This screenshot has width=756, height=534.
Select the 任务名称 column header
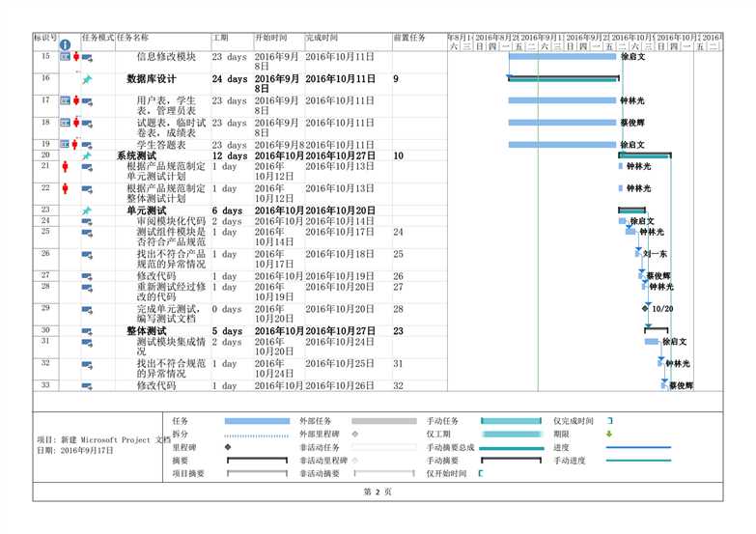tap(132, 38)
